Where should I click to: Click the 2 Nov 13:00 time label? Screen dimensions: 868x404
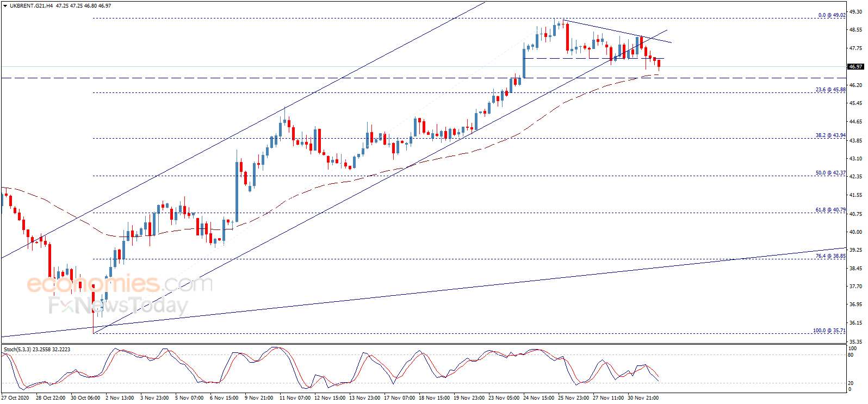120,398
